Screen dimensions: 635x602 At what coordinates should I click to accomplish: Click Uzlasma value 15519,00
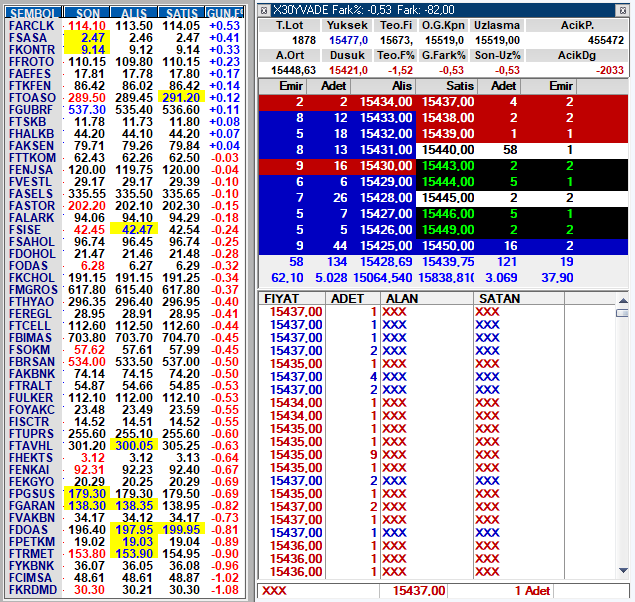tap(497, 40)
